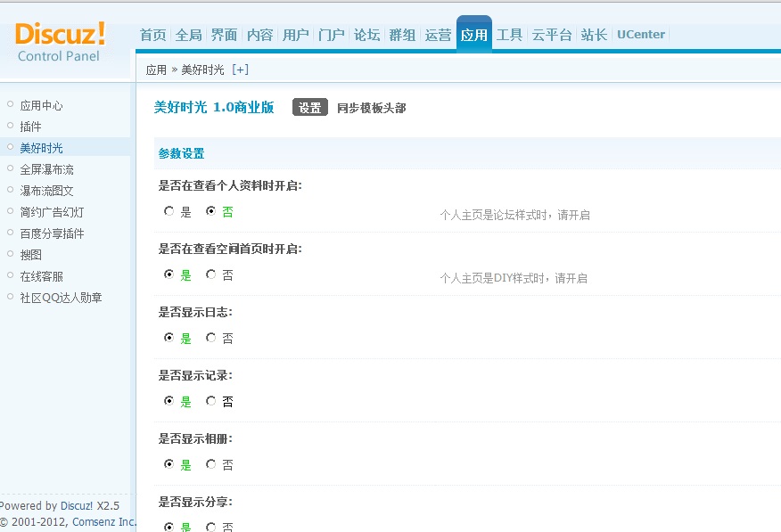Select 否 for 查看空间首页时开启
The height and width of the screenshot is (532, 781).
[210, 274]
